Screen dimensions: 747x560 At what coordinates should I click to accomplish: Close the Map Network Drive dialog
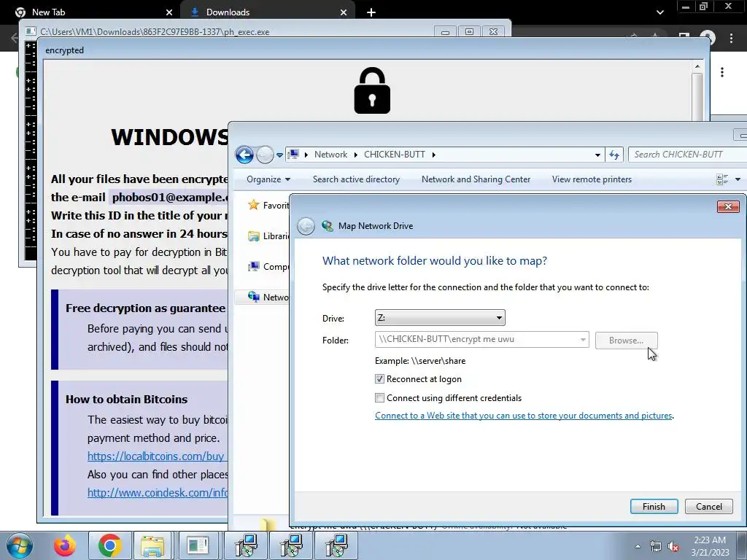tap(728, 206)
